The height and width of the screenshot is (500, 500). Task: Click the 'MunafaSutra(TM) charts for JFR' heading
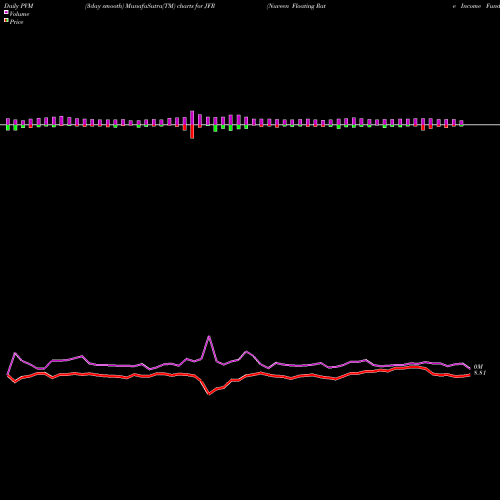[x=170, y=6]
